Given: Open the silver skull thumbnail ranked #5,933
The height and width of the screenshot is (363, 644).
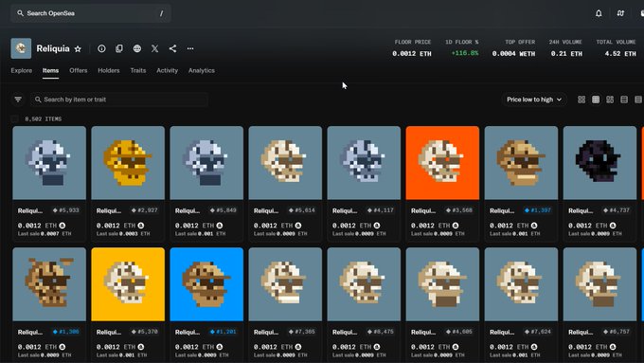Looking at the screenshot, I should [x=49, y=163].
